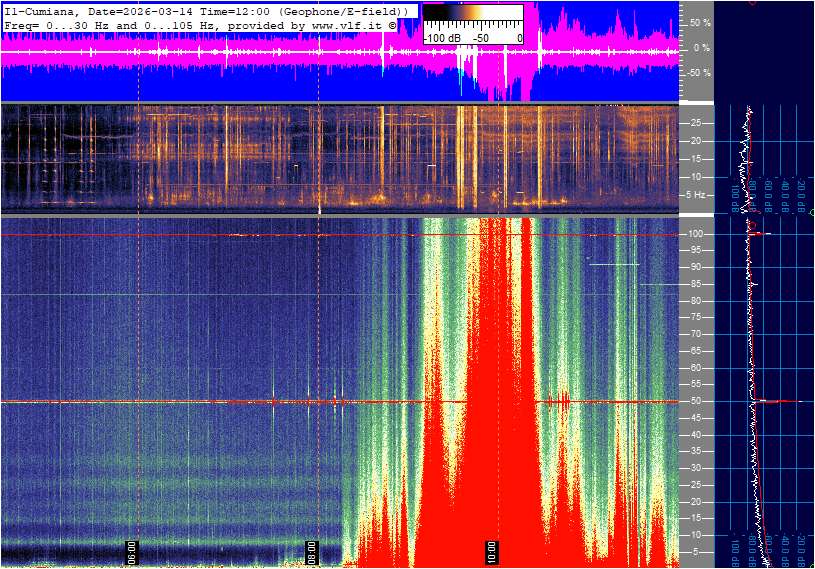Click the 25 Hz geophone axis tick
The image size is (815, 569).
tap(697, 123)
